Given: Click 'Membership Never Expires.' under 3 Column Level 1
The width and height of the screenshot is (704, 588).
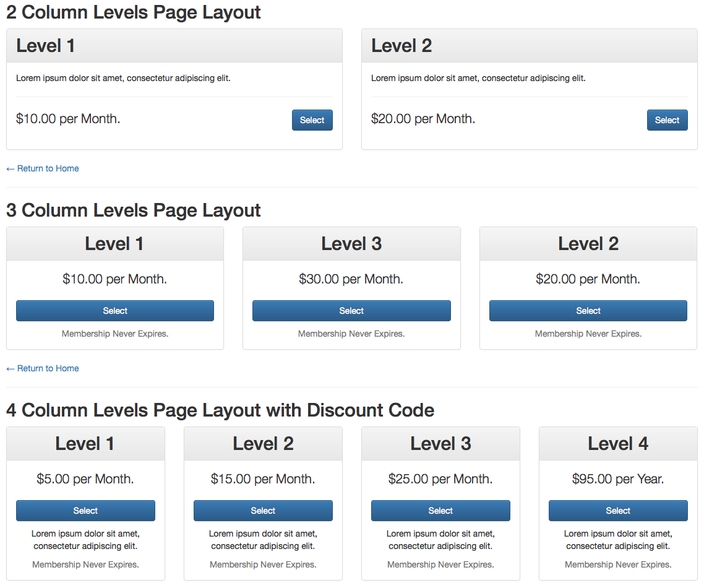Looking at the screenshot, I should 115,334.
